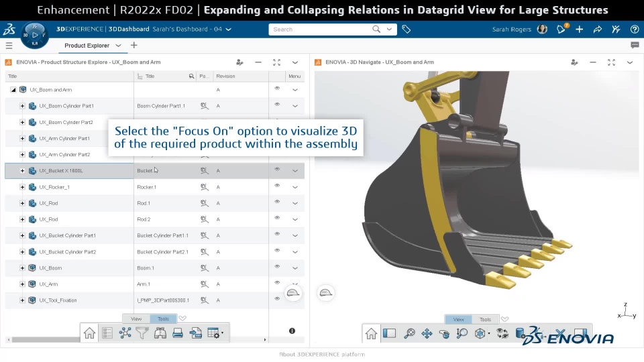Select Tools tab in 3D Navigate toolbar

click(x=485, y=319)
